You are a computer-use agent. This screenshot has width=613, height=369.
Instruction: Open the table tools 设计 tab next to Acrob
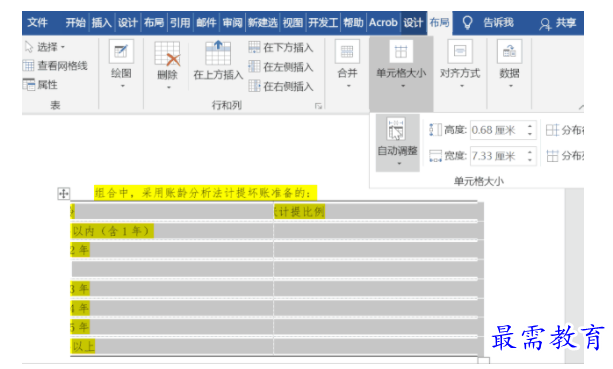click(x=413, y=23)
